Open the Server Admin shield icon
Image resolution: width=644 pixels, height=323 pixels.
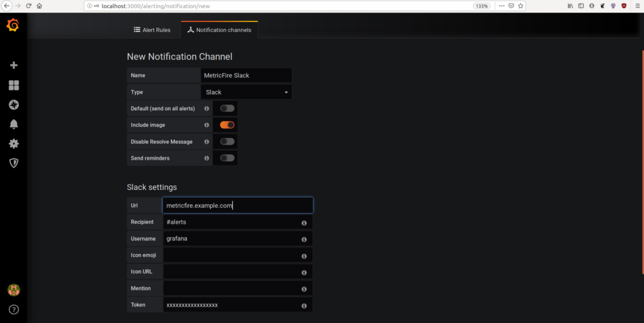tap(14, 163)
